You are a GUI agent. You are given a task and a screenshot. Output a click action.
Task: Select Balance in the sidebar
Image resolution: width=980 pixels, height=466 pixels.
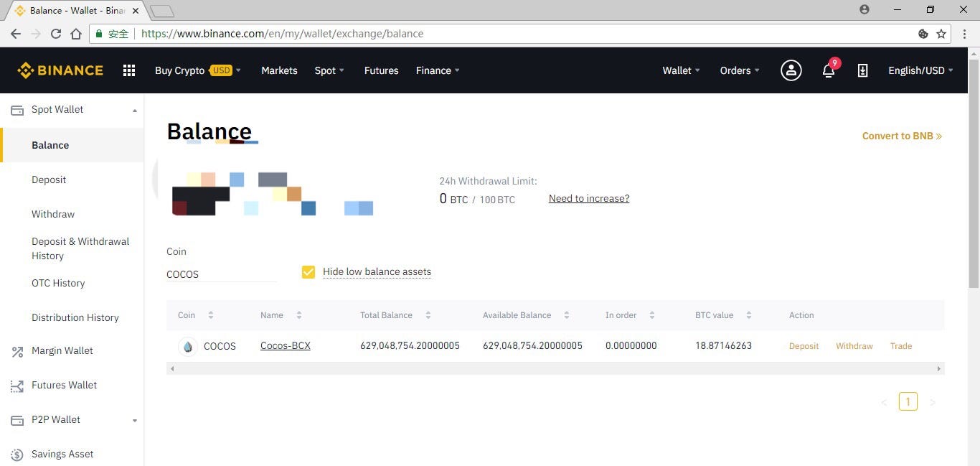[72, 145]
